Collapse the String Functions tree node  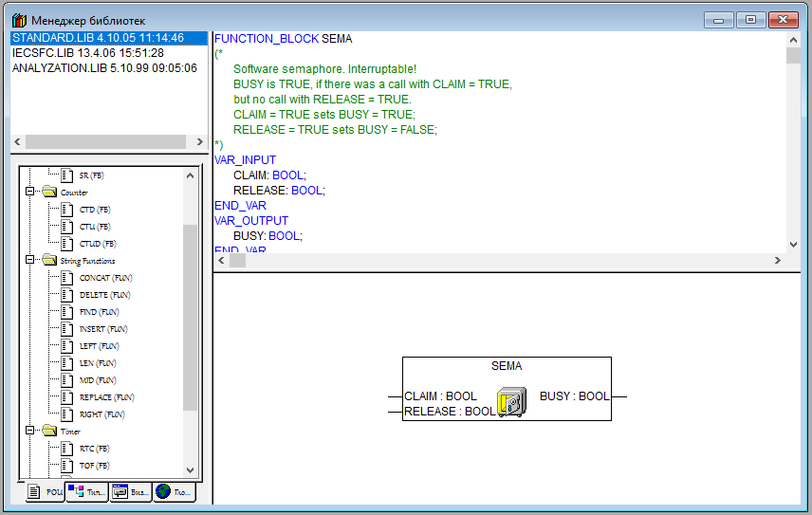tap(30, 261)
